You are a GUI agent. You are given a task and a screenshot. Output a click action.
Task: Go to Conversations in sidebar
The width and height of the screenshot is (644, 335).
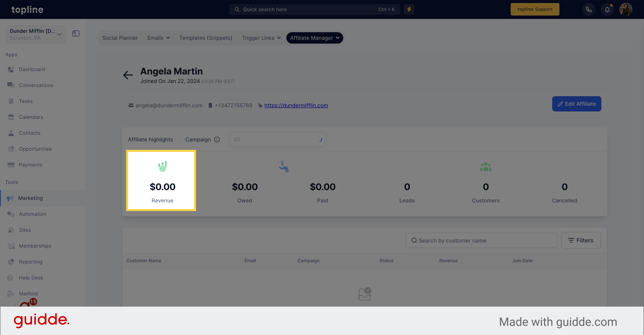tap(36, 85)
